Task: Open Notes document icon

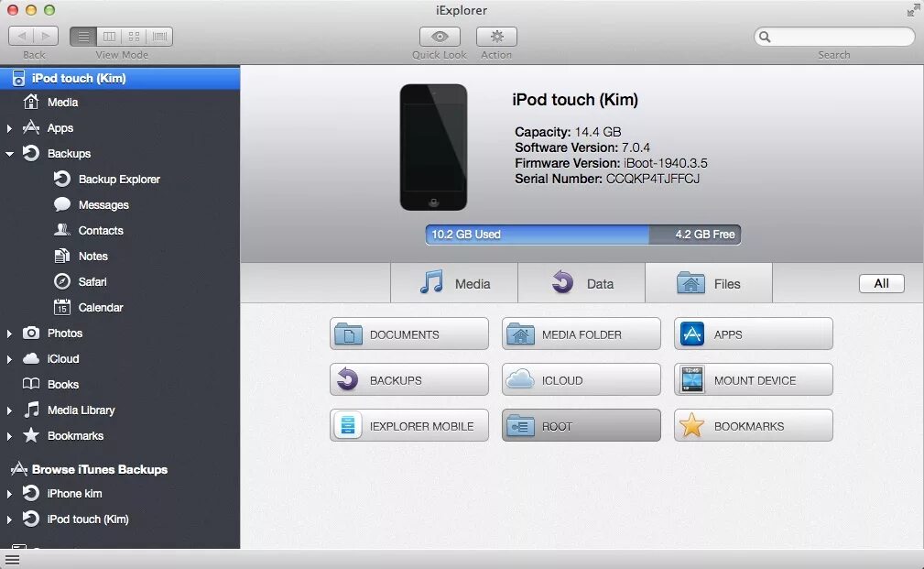Action: 62,256
